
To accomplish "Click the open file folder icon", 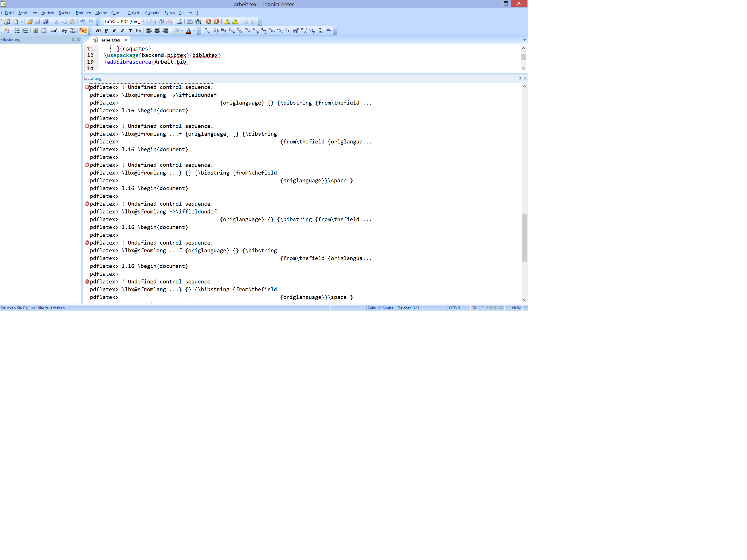I will click(x=30, y=22).
